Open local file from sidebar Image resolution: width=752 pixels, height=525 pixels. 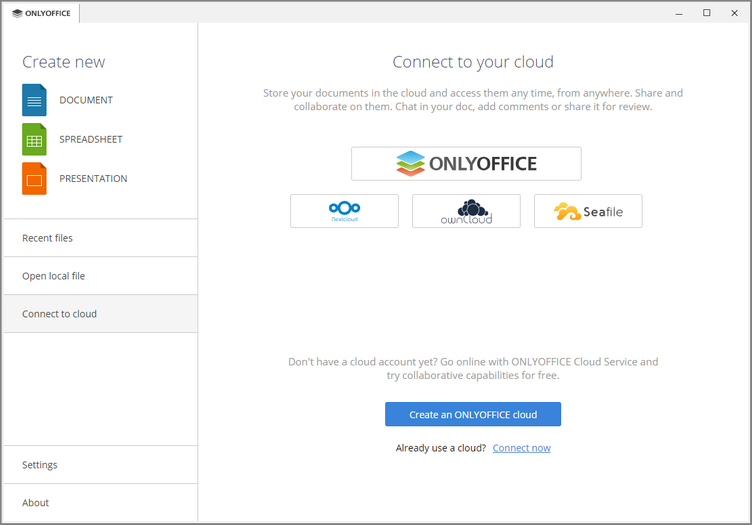pos(101,276)
